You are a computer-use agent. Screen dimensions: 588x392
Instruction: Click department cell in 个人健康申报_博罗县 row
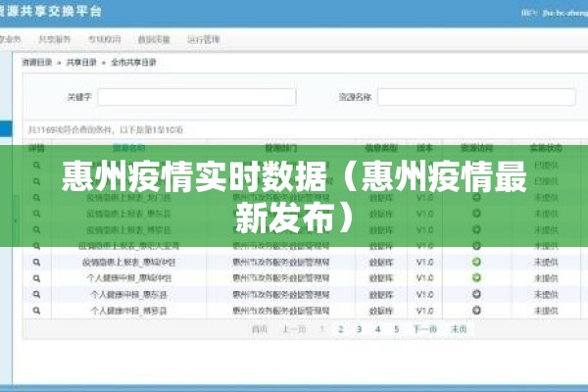coord(281,311)
